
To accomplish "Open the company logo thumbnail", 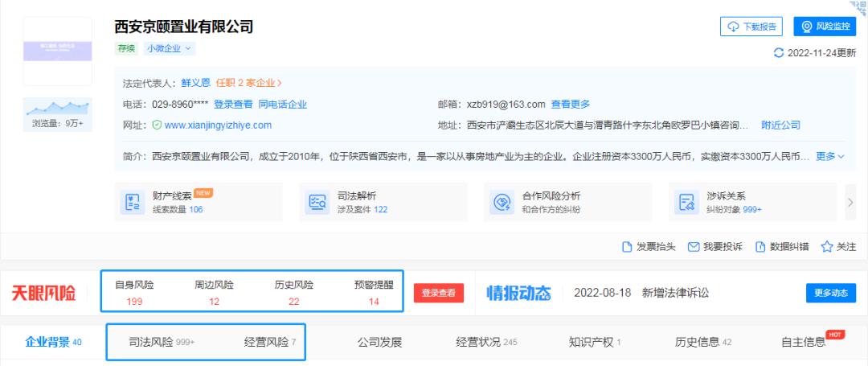I will coord(58,51).
